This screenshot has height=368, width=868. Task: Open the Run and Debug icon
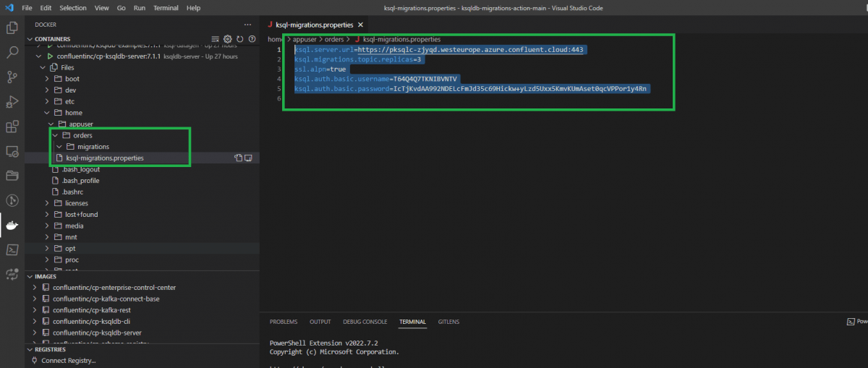[12, 102]
